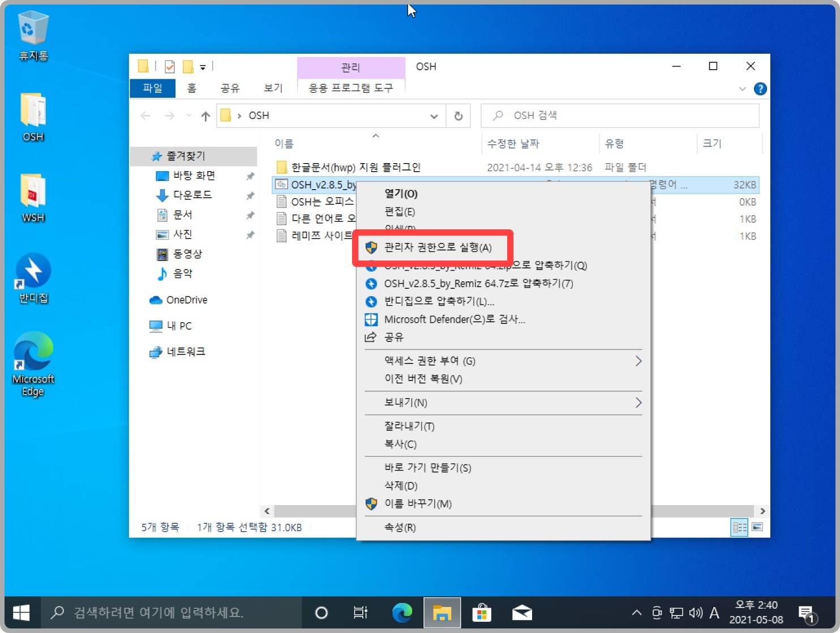Open Microsoft Store from the taskbar
Screen dimensions: 840x633
pyautogui.click(x=482, y=613)
